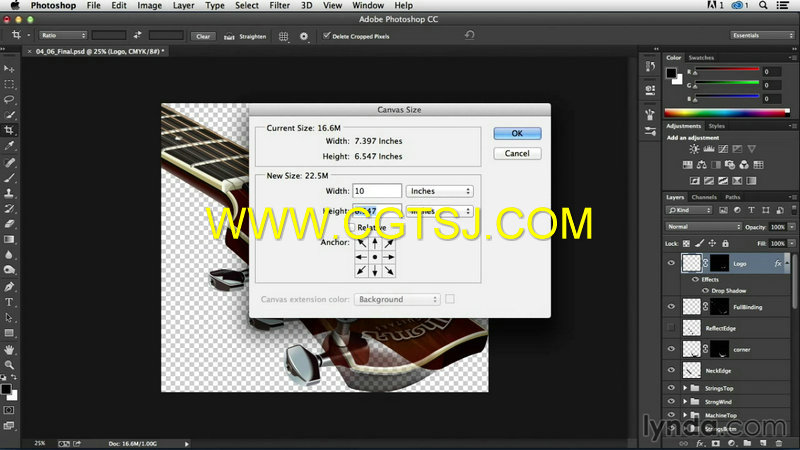
Task: Click the Straighten button
Action: pyautogui.click(x=245, y=36)
